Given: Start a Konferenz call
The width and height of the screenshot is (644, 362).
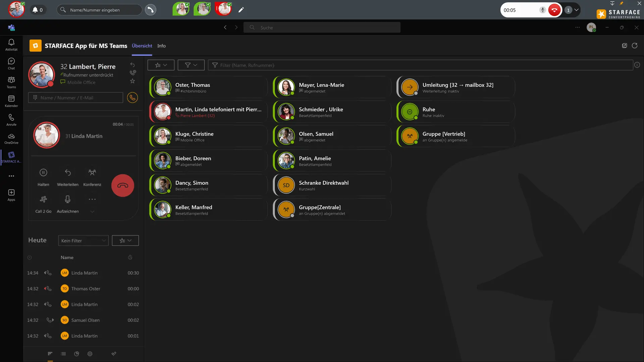Looking at the screenshot, I should (92, 173).
